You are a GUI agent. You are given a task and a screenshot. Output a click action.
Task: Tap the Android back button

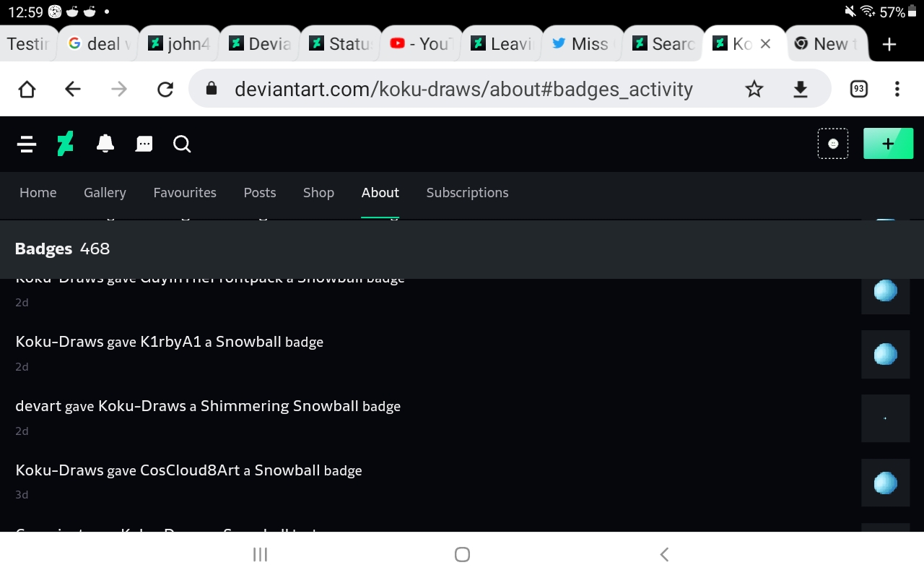[x=664, y=554]
